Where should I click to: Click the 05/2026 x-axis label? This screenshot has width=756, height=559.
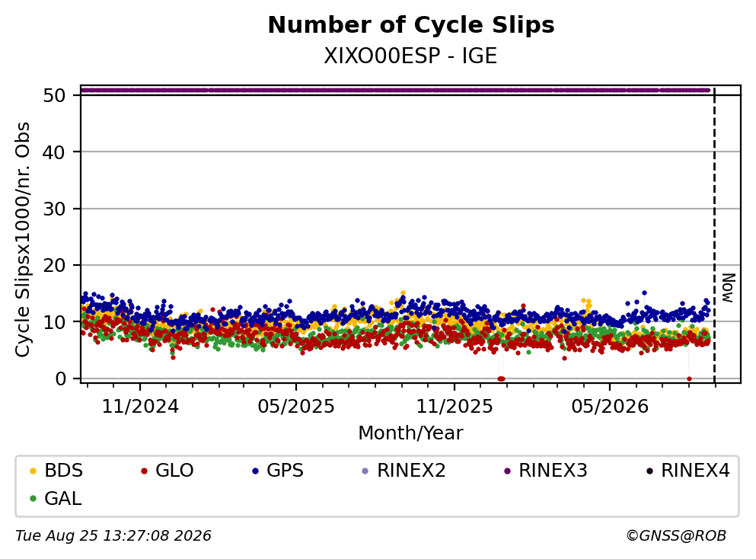[x=610, y=407]
